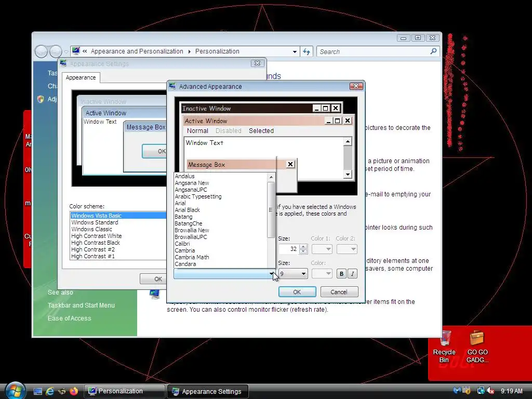Open the Font name dropdown arrow

pos(271,274)
